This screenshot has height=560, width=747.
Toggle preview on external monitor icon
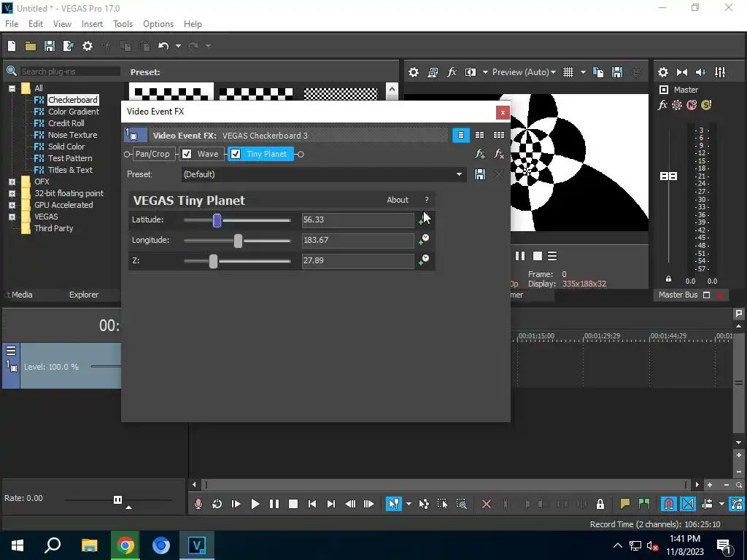click(433, 72)
